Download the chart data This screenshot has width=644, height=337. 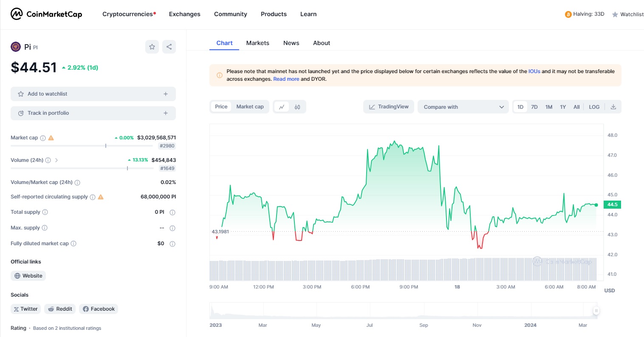(x=613, y=107)
